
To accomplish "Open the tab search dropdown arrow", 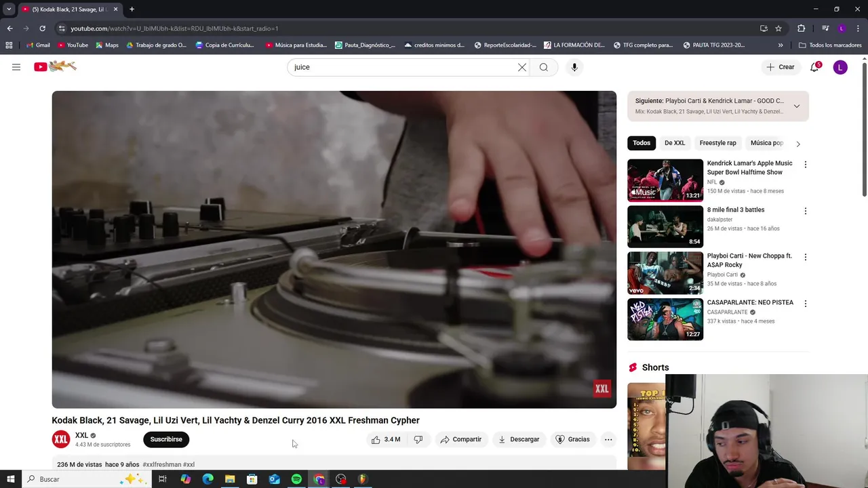I will (x=9, y=9).
